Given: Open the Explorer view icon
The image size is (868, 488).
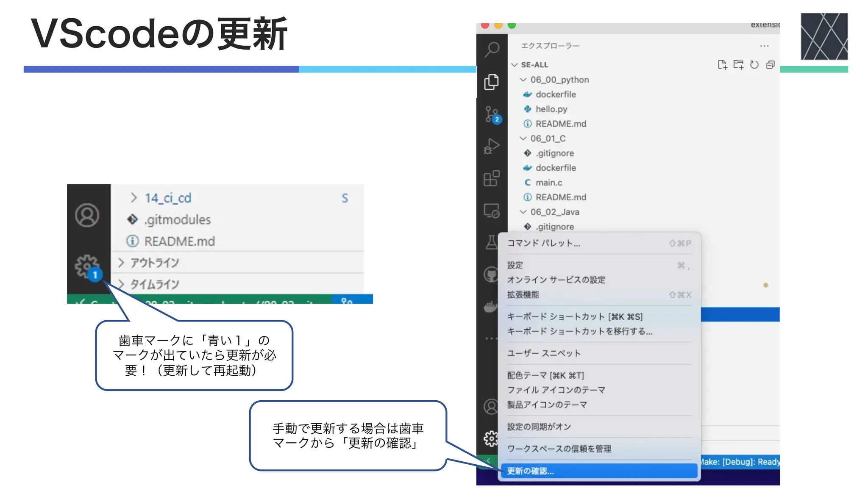Looking at the screenshot, I should coord(492,82).
